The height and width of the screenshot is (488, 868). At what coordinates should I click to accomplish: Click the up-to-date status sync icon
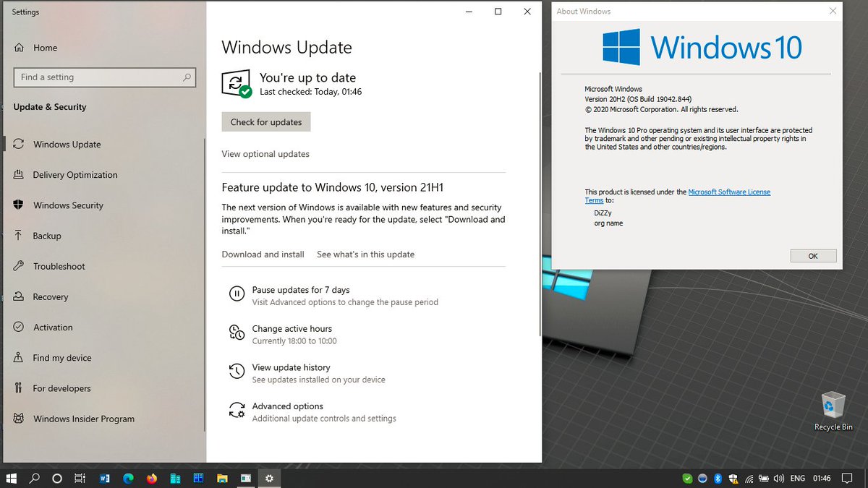point(237,83)
